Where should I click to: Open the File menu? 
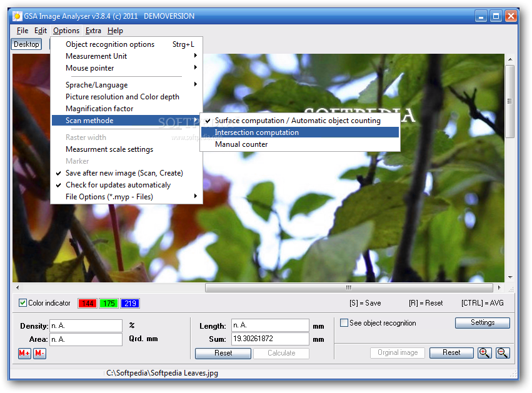click(x=23, y=31)
